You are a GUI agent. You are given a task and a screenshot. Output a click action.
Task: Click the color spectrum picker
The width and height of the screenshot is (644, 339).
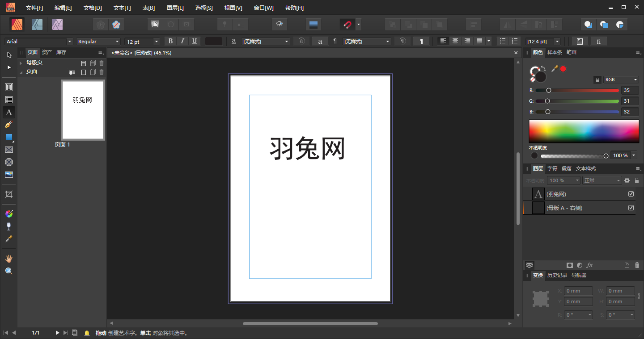(x=584, y=131)
